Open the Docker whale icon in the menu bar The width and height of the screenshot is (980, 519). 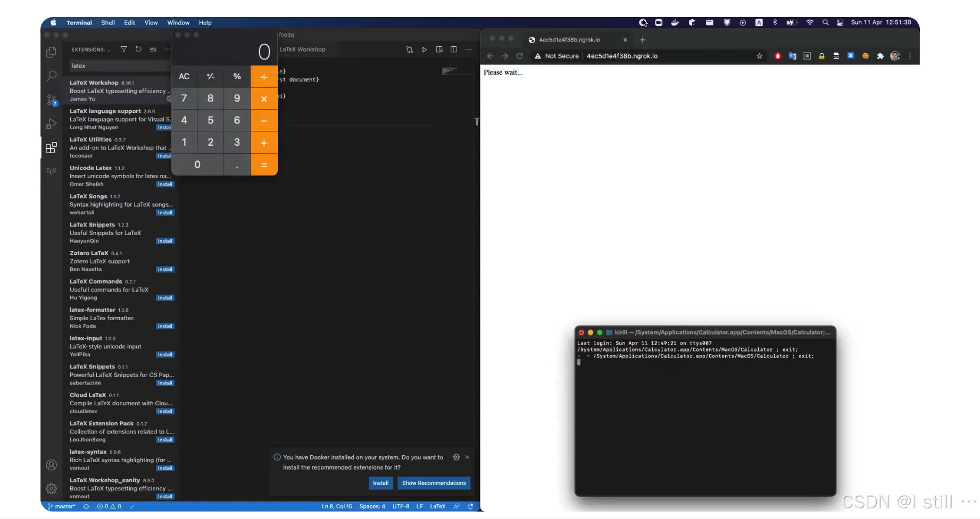[x=675, y=22]
